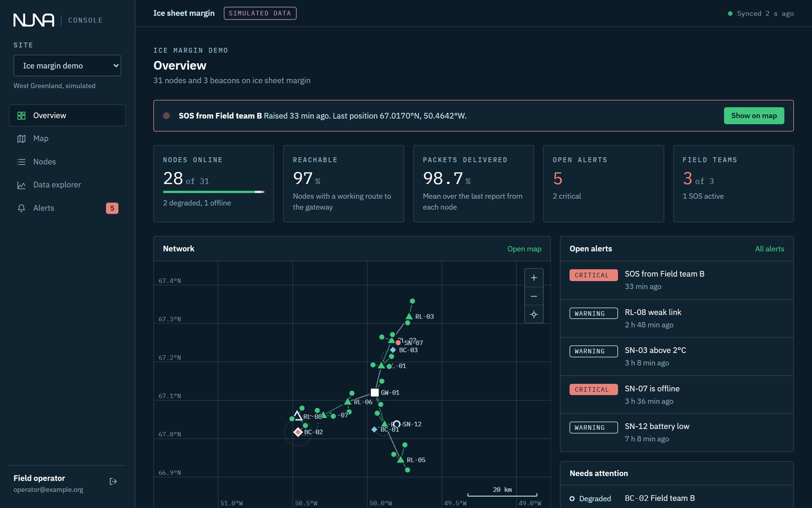The image size is (812, 508).
Task: Open the RL-08 weak link alert
Action: point(677,318)
